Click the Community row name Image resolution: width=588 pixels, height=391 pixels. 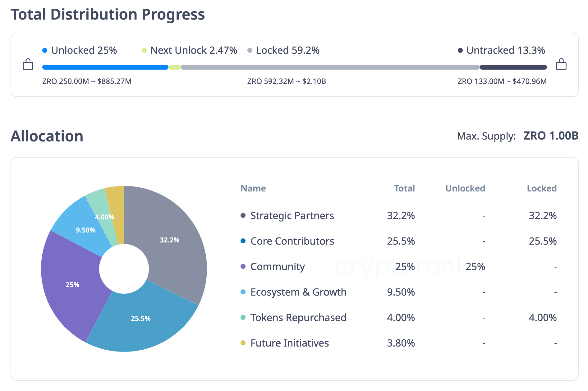pyautogui.click(x=278, y=267)
